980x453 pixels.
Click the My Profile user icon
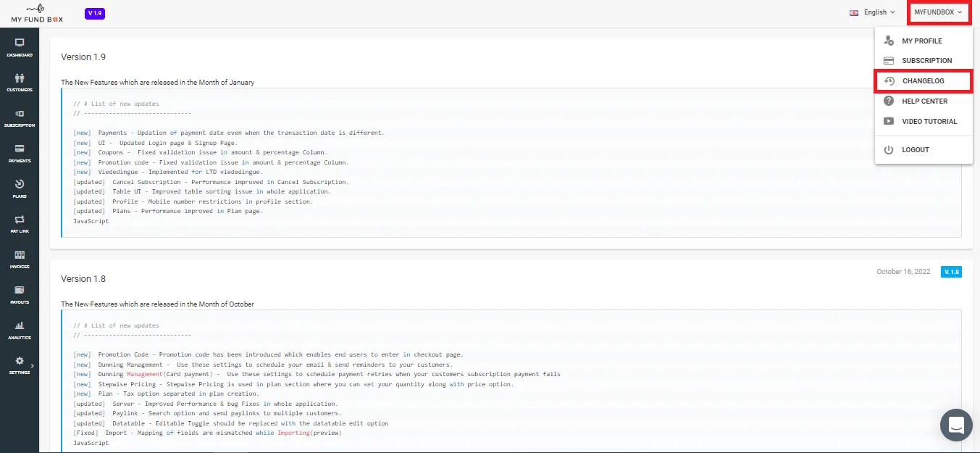pos(889,41)
